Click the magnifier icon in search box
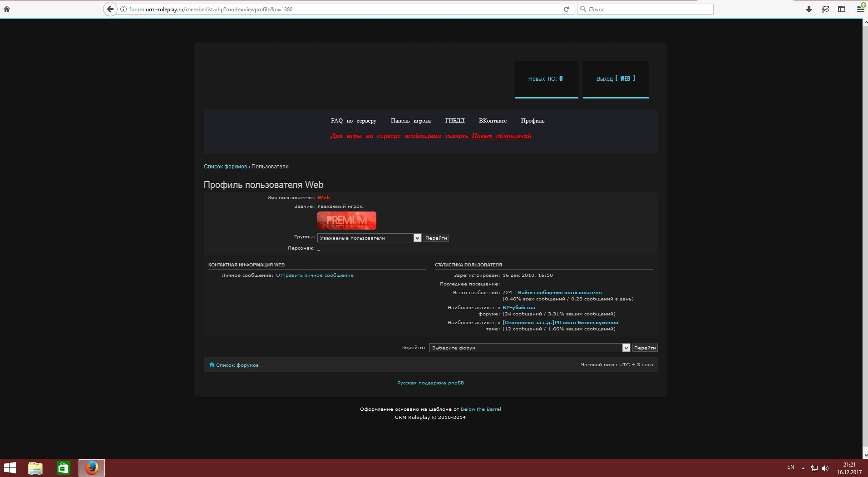Screen dimensions: 868x477 (583, 9)
